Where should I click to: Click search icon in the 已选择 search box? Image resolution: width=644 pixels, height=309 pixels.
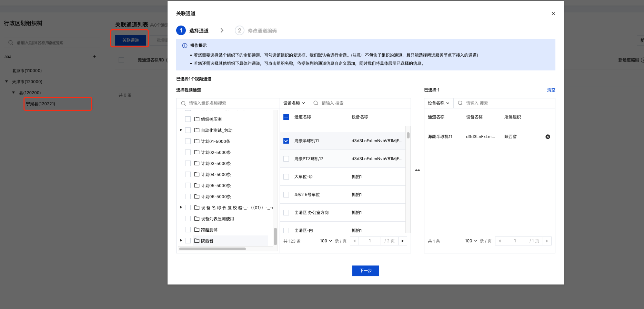coord(460,103)
